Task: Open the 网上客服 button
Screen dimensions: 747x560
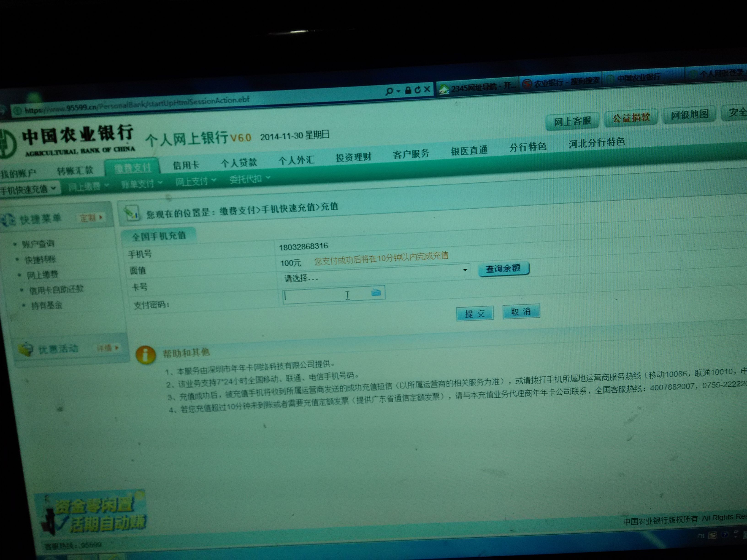Action: pyautogui.click(x=572, y=121)
